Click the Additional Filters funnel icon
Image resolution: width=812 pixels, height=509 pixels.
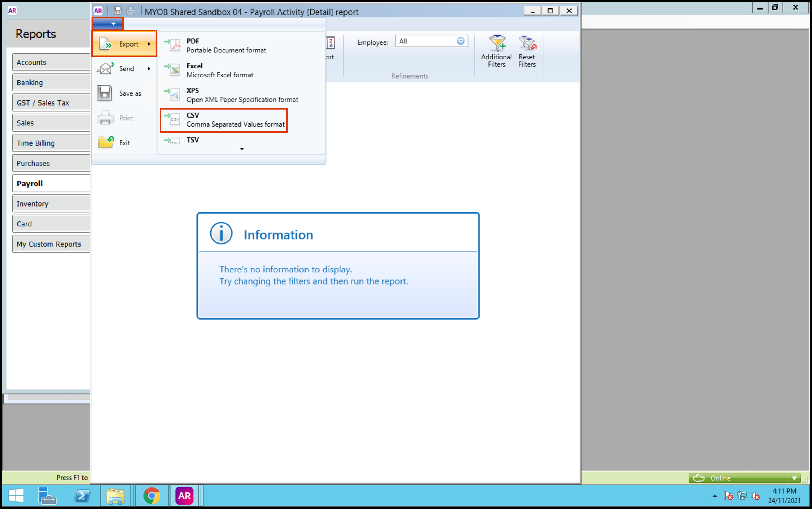pyautogui.click(x=497, y=44)
